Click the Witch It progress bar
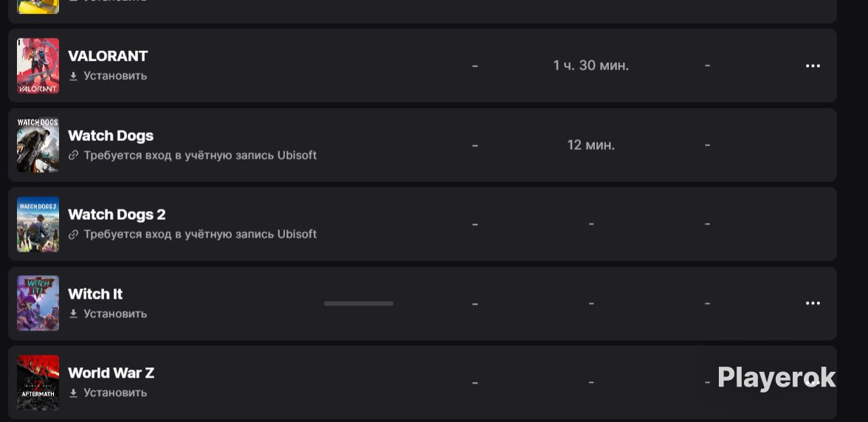 tap(359, 303)
